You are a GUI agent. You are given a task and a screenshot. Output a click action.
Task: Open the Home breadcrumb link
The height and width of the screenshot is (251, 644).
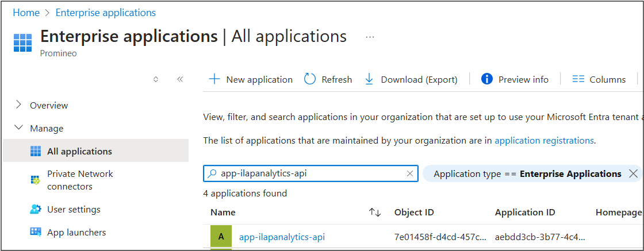26,13
